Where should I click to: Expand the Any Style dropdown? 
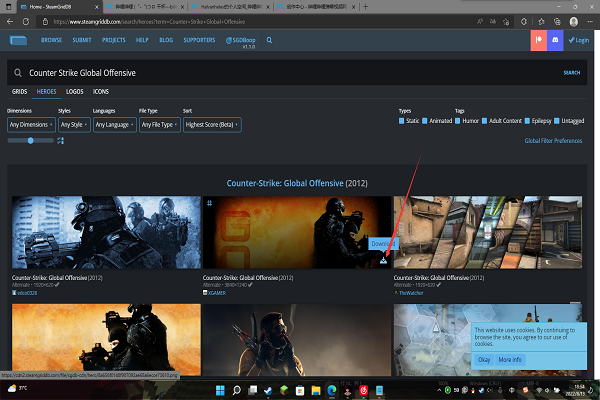[73, 124]
